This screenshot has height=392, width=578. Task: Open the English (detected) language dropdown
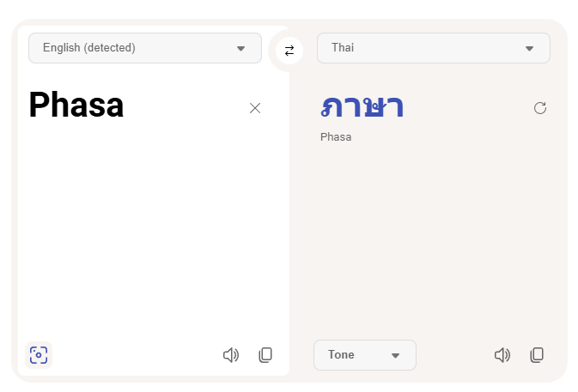coord(144,48)
